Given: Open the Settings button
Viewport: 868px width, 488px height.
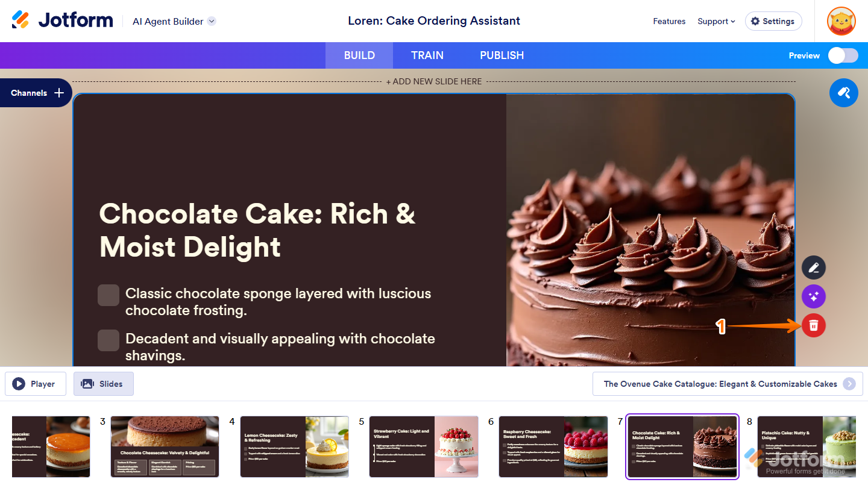Looking at the screenshot, I should coord(773,21).
